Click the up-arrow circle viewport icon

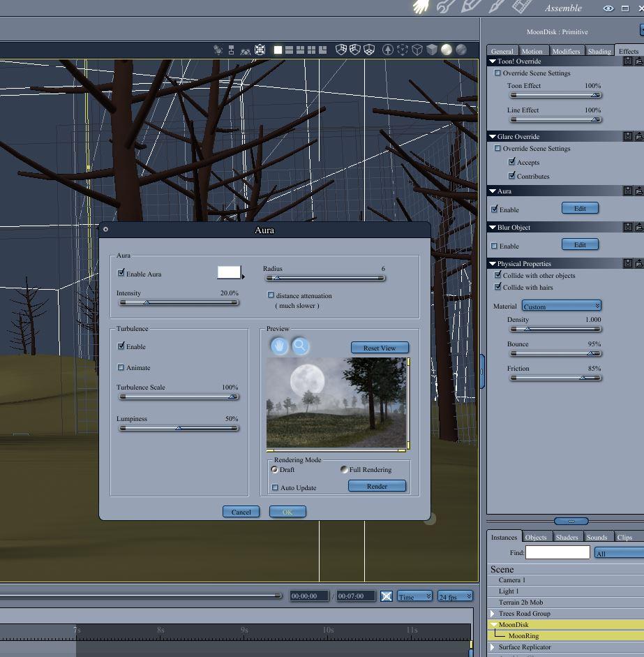(x=388, y=50)
